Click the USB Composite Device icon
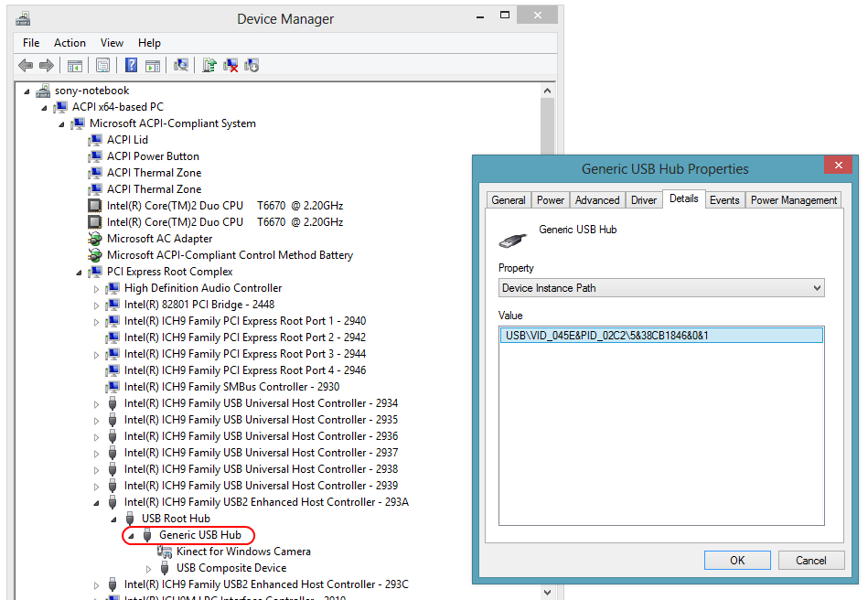868x600 pixels. [x=165, y=568]
